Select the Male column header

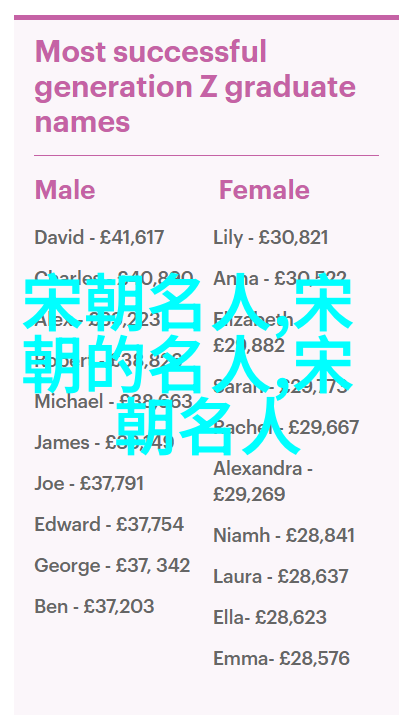pos(65,190)
